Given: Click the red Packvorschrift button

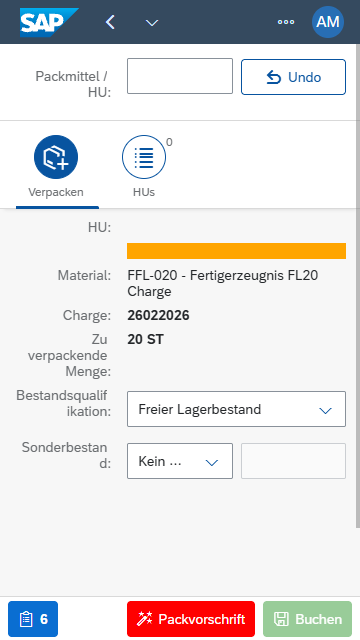Looking at the screenshot, I should tap(191, 619).
